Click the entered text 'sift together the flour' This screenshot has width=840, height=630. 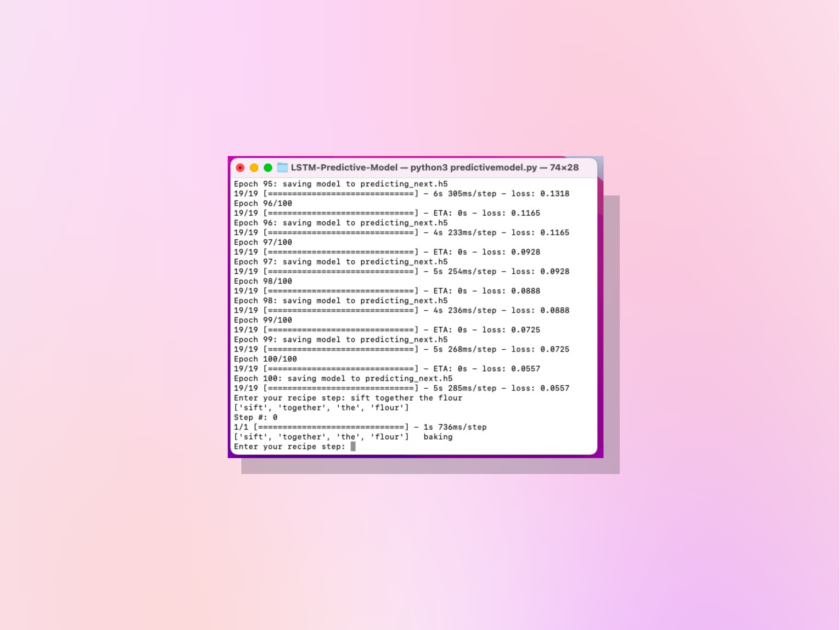pos(406,398)
